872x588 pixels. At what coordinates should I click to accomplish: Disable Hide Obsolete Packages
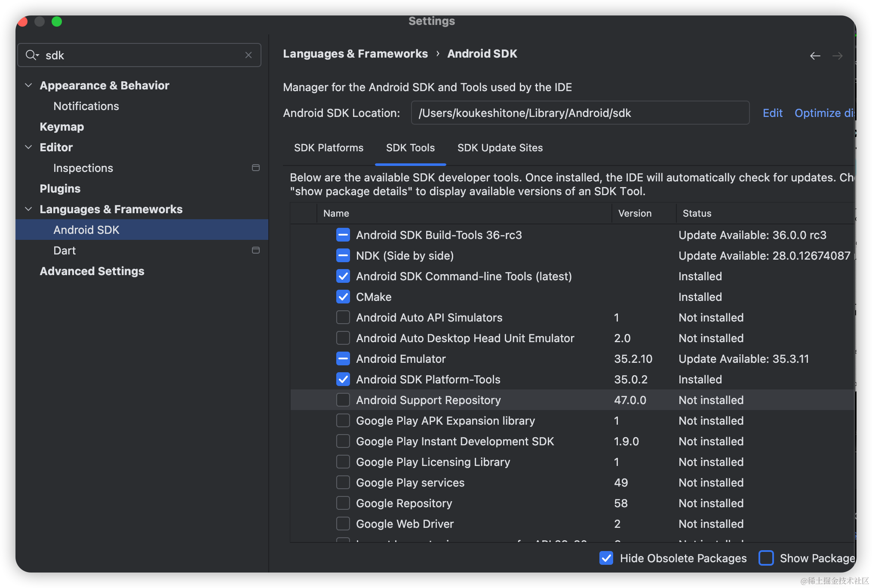click(x=606, y=558)
